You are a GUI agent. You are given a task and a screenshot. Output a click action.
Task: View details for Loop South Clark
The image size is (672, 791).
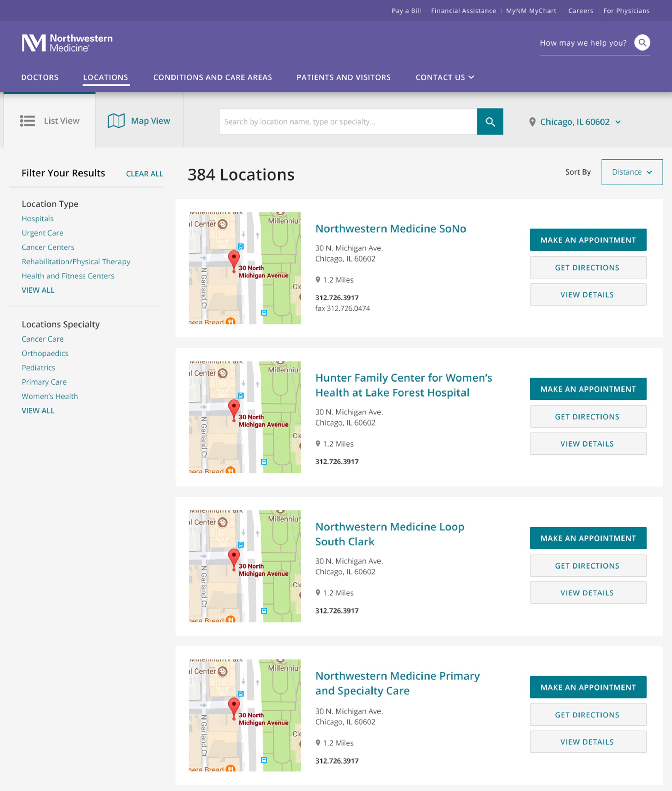coord(588,593)
